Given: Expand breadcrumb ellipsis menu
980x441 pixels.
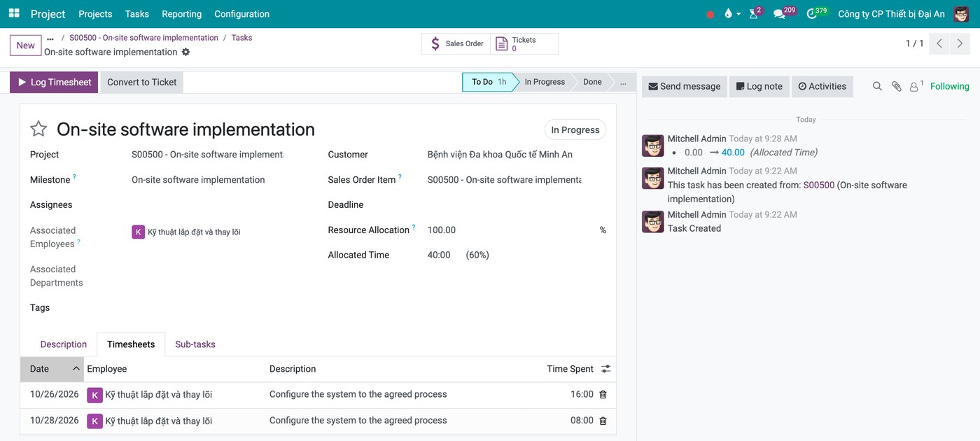Looking at the screenshot, I should [x=50, y=38].
